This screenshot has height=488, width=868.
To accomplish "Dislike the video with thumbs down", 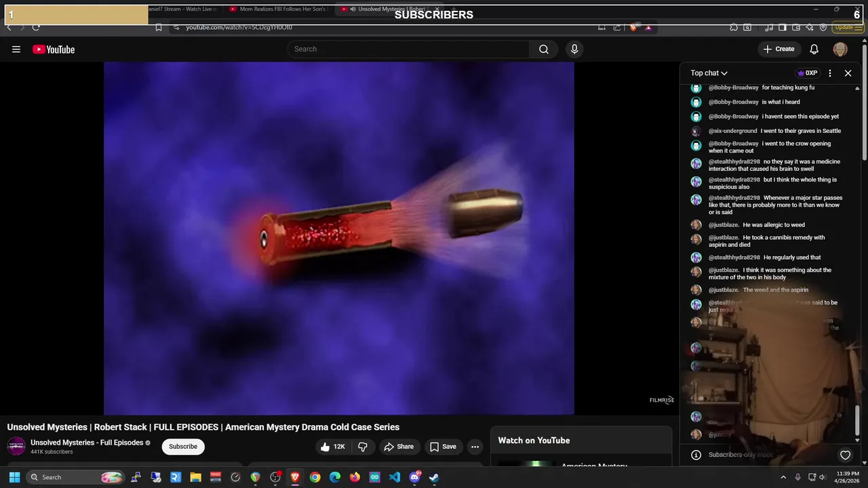I will point(363,447).
